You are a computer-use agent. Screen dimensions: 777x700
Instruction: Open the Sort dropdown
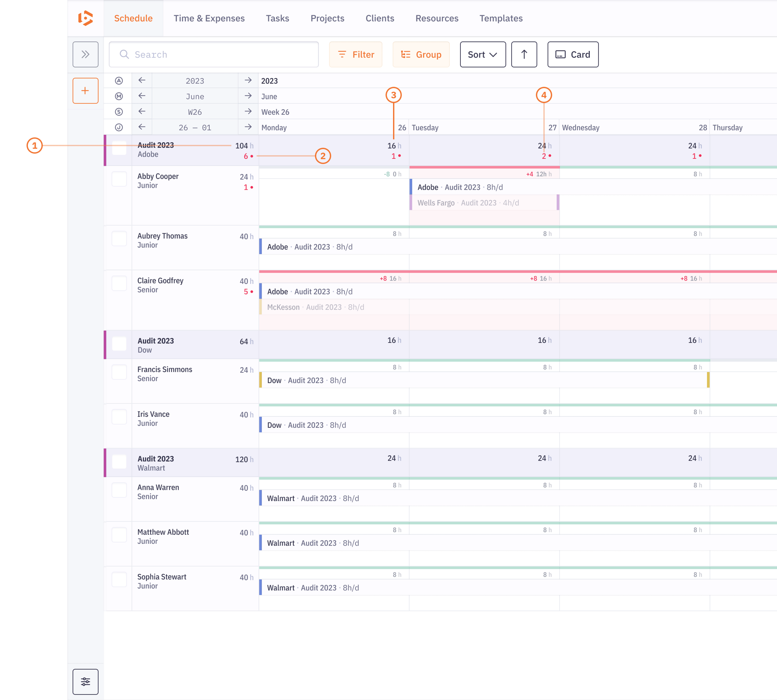click(x=483, y=54)
